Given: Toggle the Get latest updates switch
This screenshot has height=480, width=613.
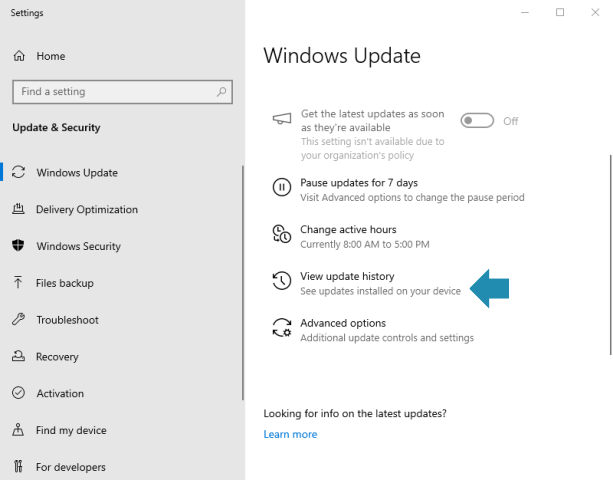Looking at the screenshot, I should [x=477, y=121].
